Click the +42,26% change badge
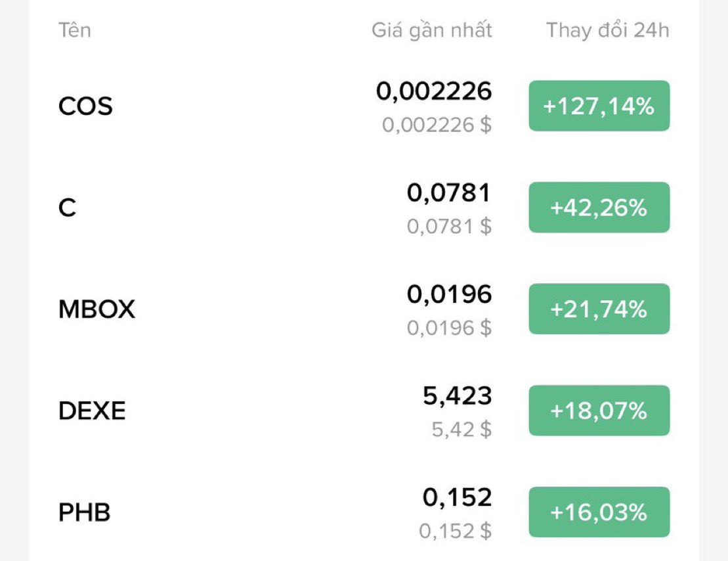The width and height of the screenshot is (728, 561). coord(599,208)
